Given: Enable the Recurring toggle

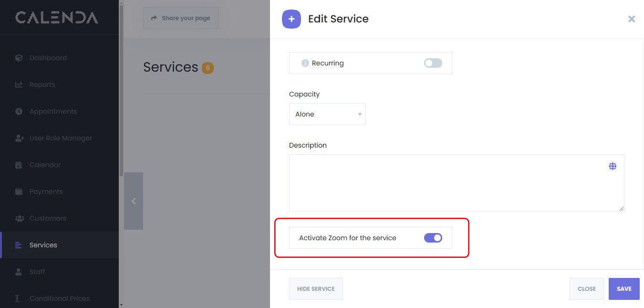Looking at the screenshot, I should pyautogui.click(x=433, y=63).
